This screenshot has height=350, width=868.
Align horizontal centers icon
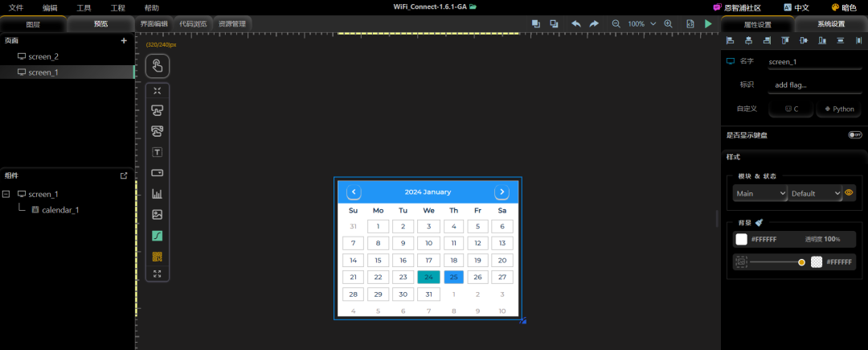748,40
